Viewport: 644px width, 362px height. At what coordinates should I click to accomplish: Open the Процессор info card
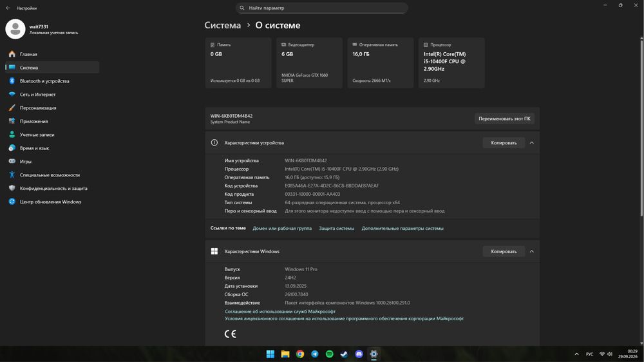click(x=451, y=63)
